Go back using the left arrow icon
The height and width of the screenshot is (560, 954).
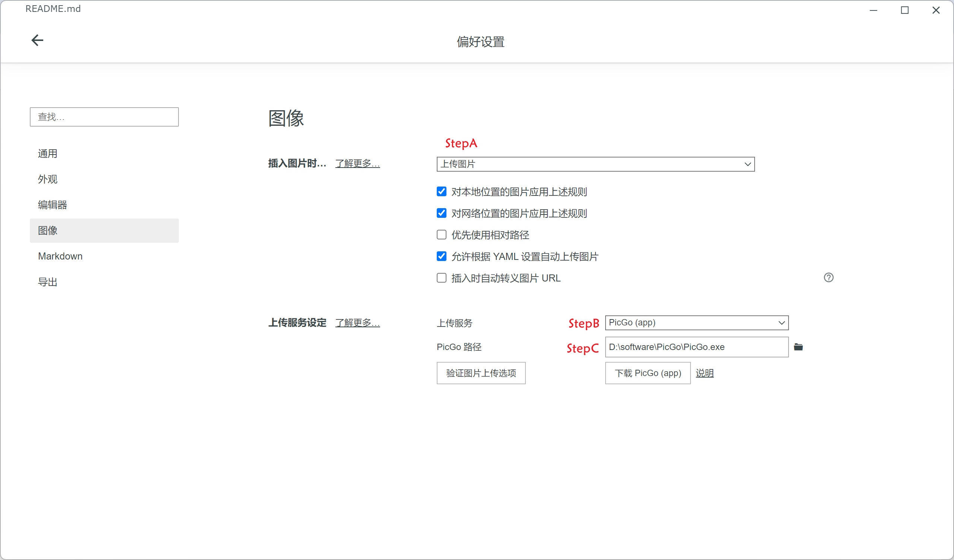coord(37,40)
